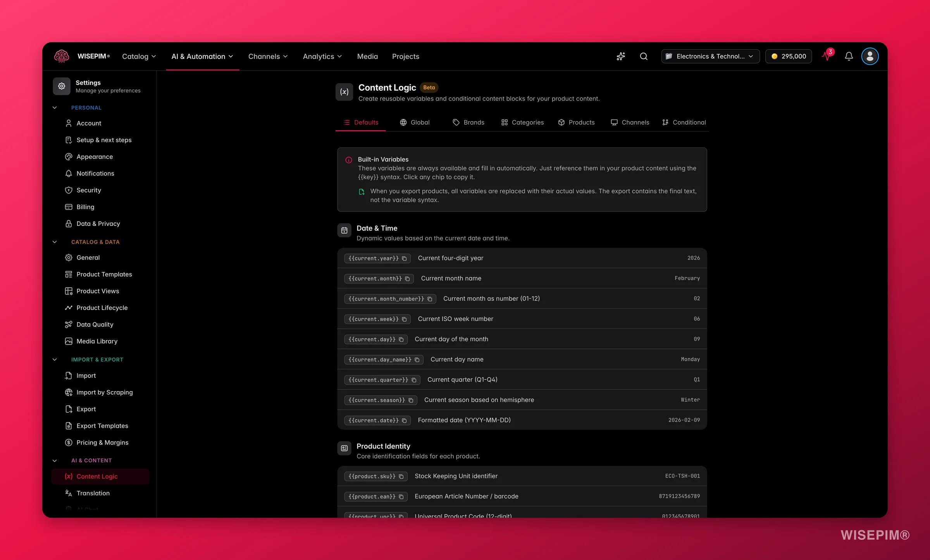Open Appearance settings
Viewport: 930px width, 560px height.
coord(100,157)
